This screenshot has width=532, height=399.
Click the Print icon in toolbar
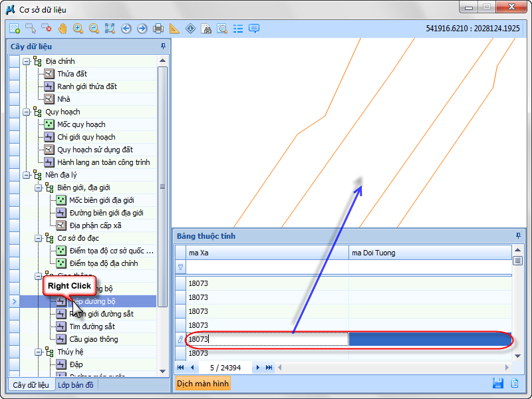tap(158, 29)
